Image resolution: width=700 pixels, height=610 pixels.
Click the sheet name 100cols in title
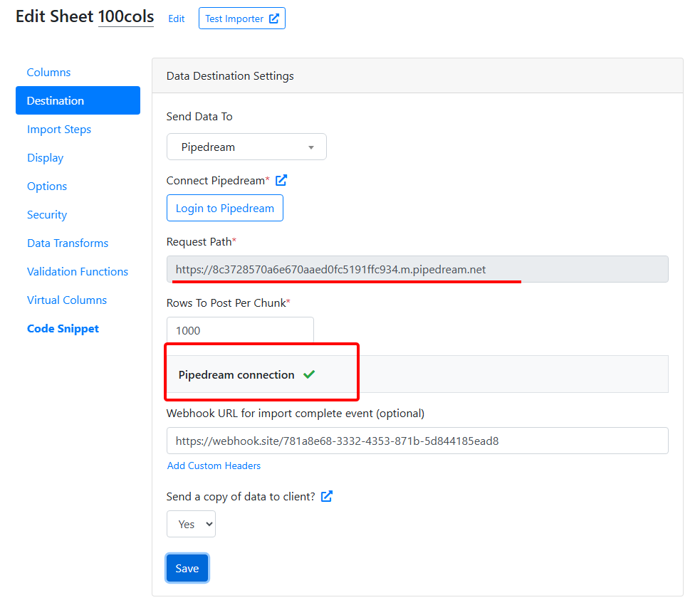click(126, 16)
